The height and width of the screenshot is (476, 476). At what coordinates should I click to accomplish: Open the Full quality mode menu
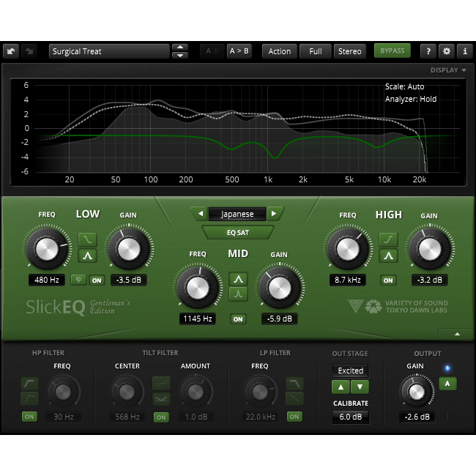[x=316, y=51]
